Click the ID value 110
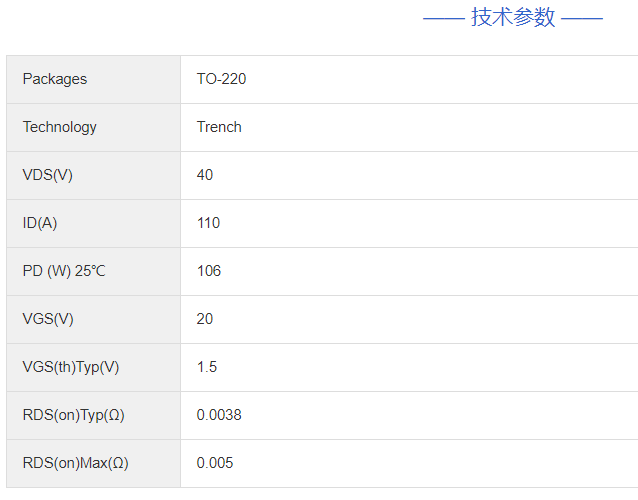The image size is (638, 500). 208,223
